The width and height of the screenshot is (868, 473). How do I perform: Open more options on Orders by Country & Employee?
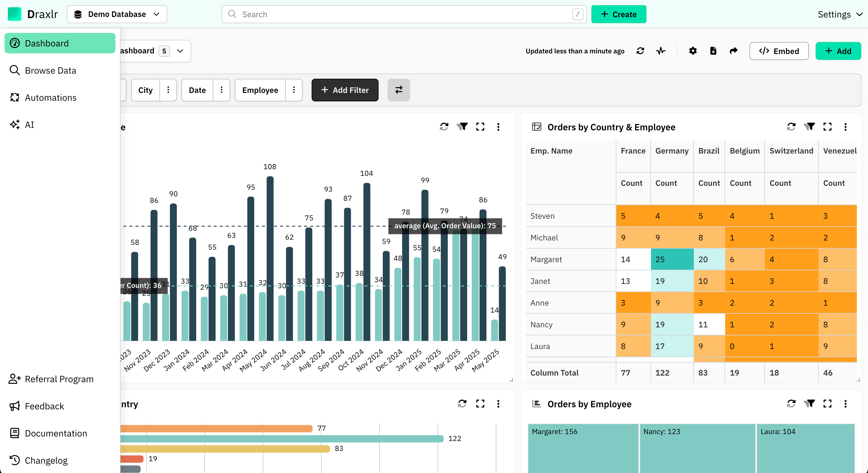point(845,127)
